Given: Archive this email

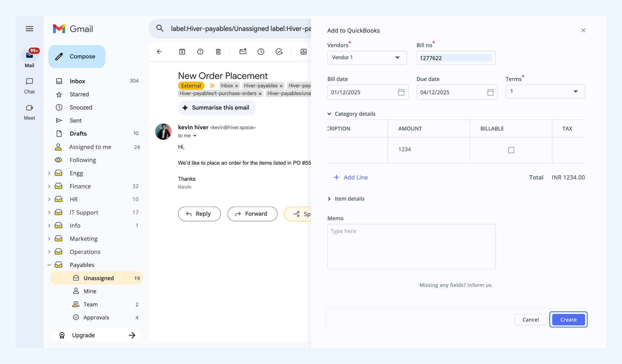Looking at the screenshot, I should 182,52.
